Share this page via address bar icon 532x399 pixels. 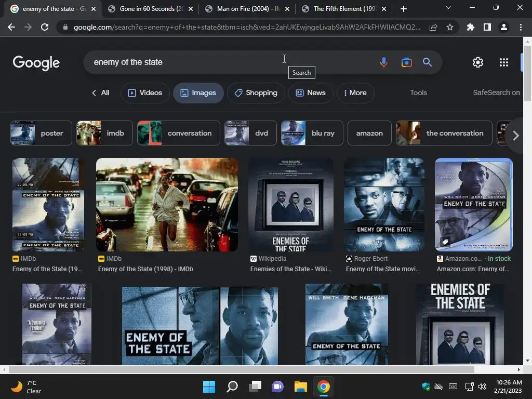click(x=433, y=28)
